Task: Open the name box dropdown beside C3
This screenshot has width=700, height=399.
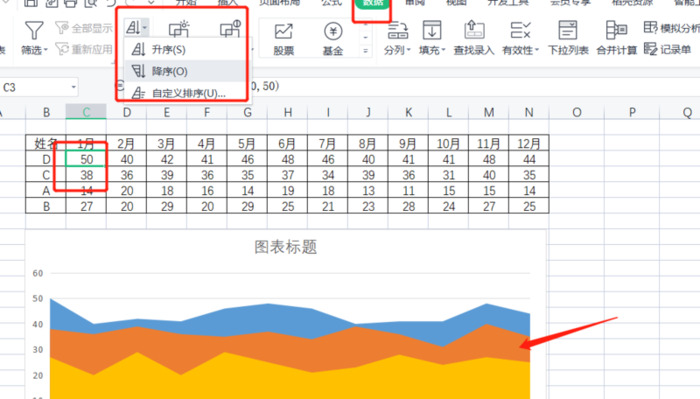Action: [74, 87]
